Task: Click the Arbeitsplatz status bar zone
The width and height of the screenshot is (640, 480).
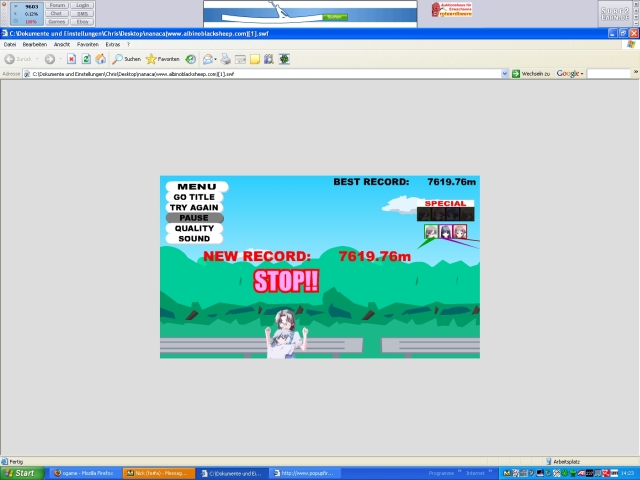Action: [x=563, y=462]
